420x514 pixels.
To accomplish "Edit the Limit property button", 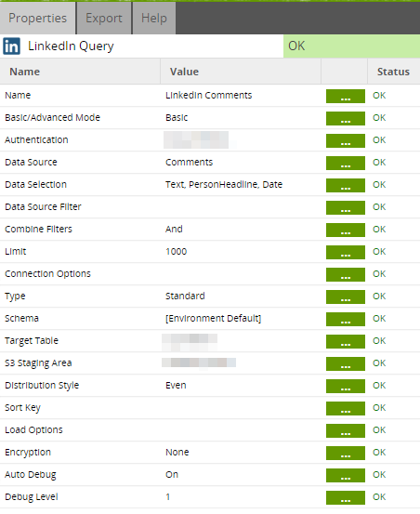I will (346, 252).
